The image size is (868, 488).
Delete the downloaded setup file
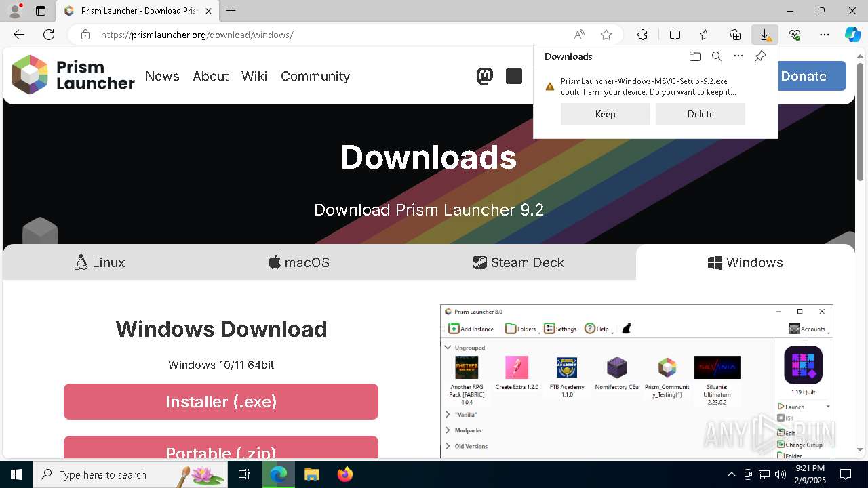click(701, 114)
